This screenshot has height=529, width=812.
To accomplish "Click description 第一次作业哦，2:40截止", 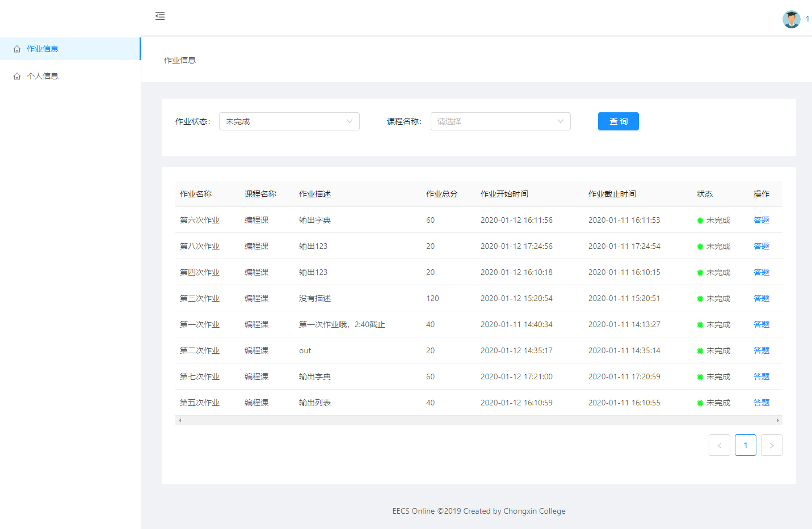I will (x=342, y=324).
